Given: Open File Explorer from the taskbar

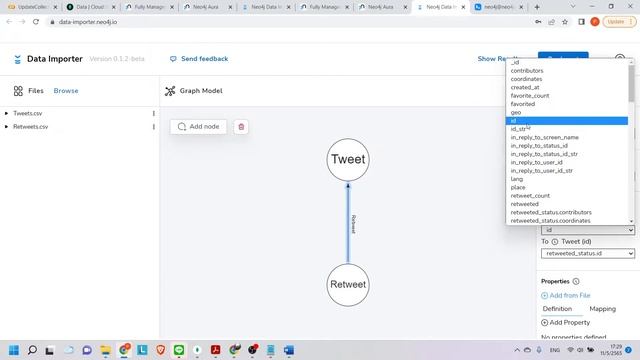Looking at the screenshot, I should (105, 350).
